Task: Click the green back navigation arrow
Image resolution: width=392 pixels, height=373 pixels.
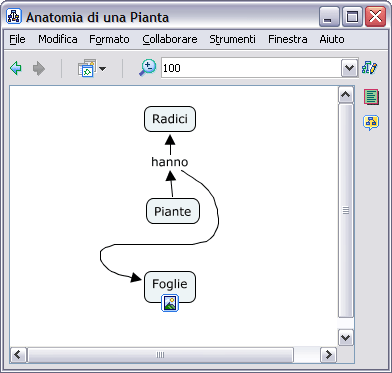Action: tap(16, 69)
